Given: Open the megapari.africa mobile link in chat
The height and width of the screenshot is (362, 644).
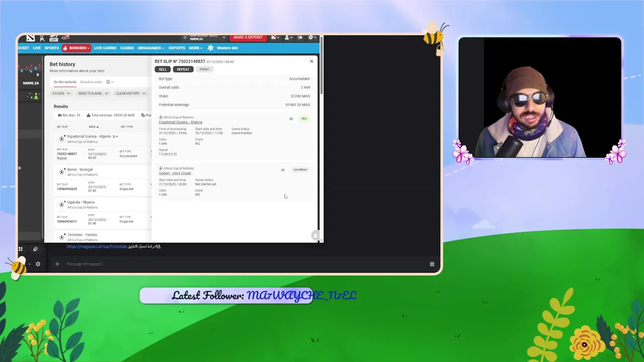Looking at the screenshot, I should [x=97, y=246].
